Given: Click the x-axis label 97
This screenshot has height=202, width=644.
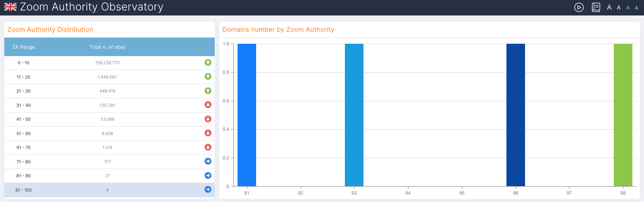Looking at the screenshot, I should point(569,193).
